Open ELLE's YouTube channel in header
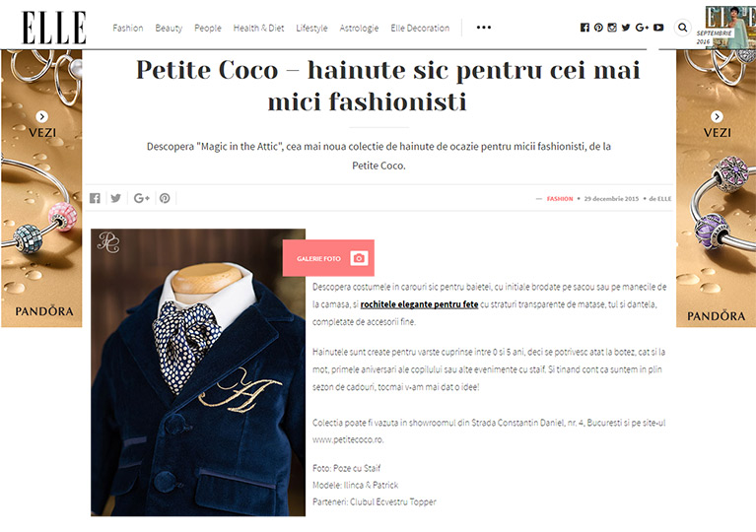 [x=658, y=28]
